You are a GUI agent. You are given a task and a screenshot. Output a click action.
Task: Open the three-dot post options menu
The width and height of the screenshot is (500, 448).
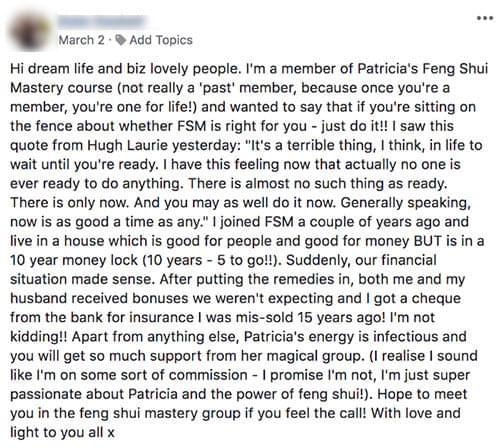point(485,18)
